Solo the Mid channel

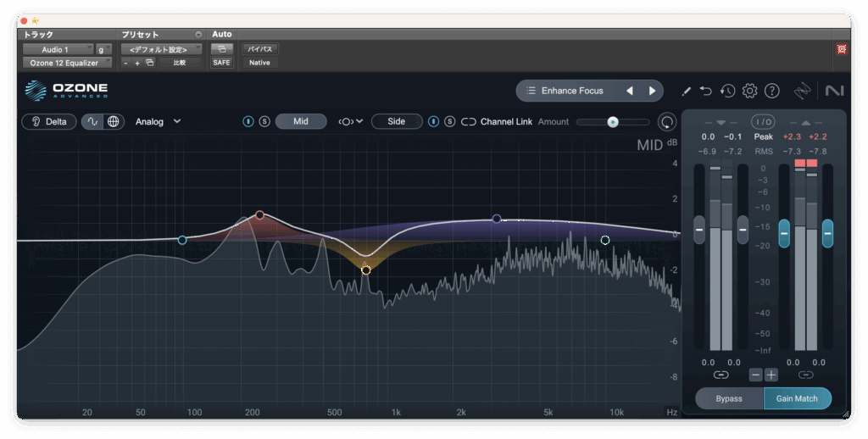(264, 122)
